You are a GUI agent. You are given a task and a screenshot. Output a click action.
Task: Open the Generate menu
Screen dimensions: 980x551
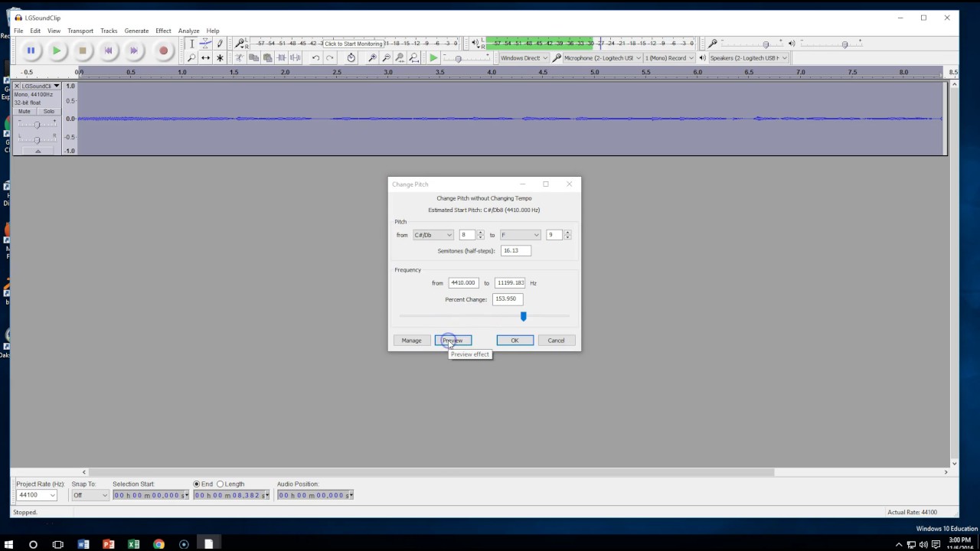pos(136,31)
